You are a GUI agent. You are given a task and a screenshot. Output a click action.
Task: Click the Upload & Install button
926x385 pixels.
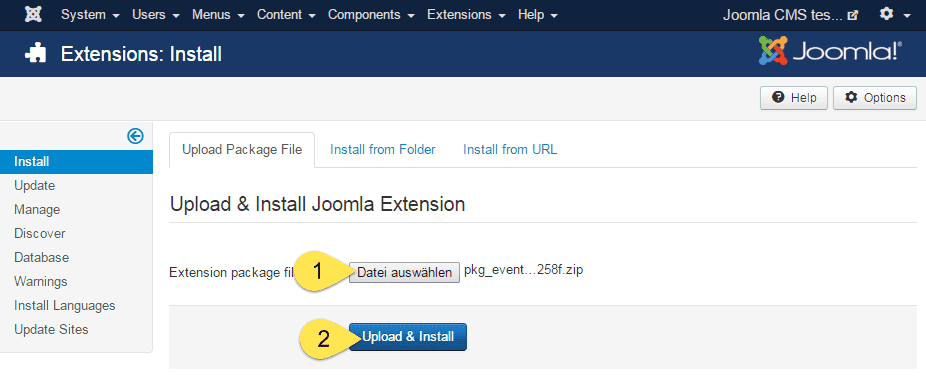click(407, 337)
